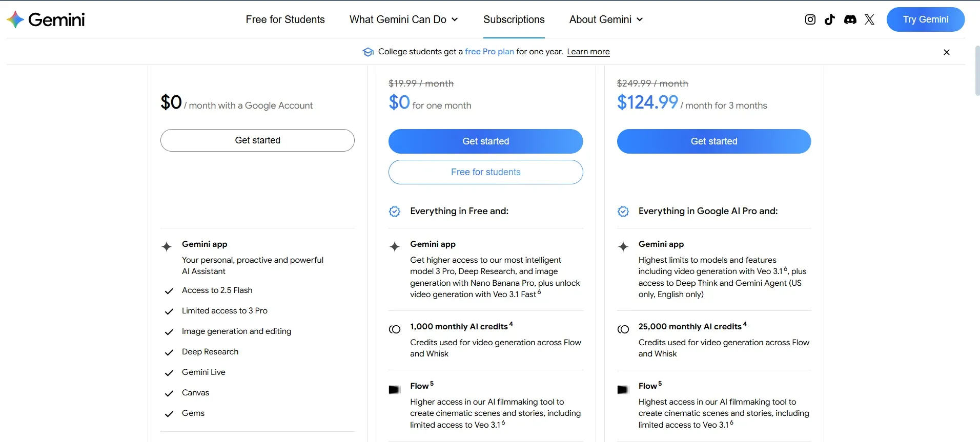Switch to the Subscriptions tab
This screenshot has width=980, height=442.
pyautogui.click(x=514, y=19)
